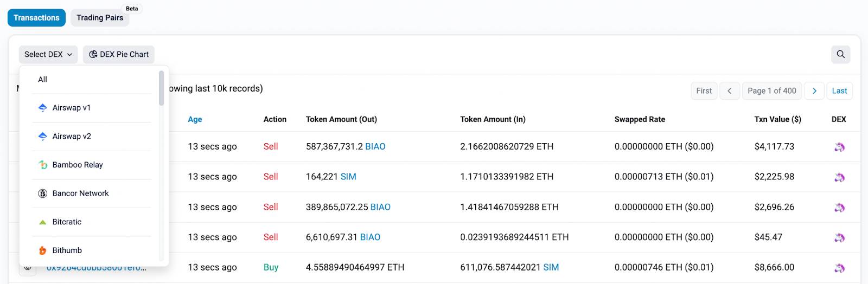Click the search magnifier icon button
The height and width of the screenshot is (284, 868).
(840, 54)
